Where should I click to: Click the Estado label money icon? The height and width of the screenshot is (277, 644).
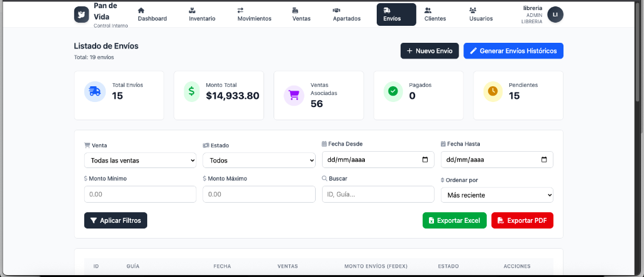click(x=206, y=145)
